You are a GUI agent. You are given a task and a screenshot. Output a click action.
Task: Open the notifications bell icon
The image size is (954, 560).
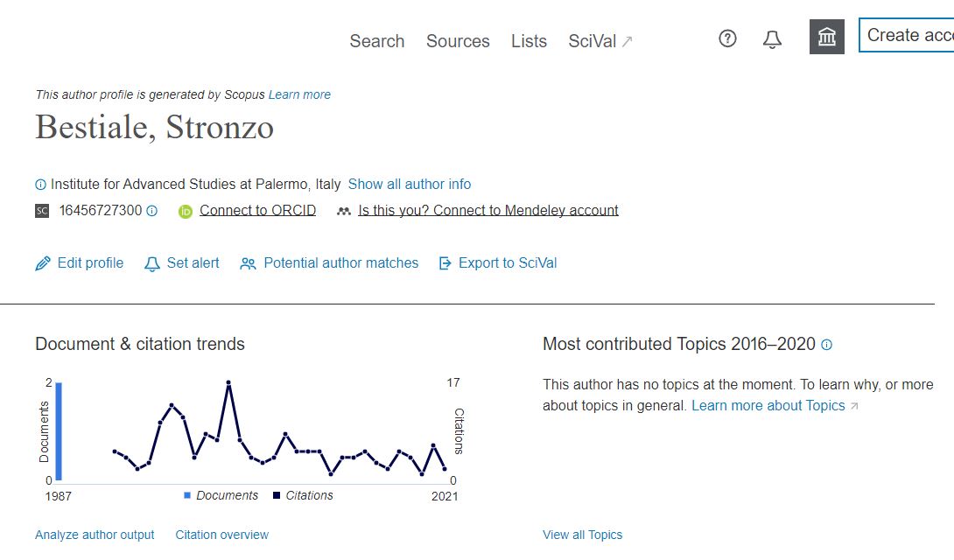click(x=772, y=39)
